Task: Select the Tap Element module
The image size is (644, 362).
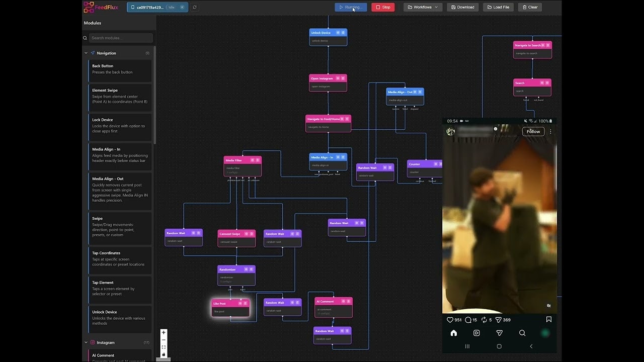Action: point(120,290)
